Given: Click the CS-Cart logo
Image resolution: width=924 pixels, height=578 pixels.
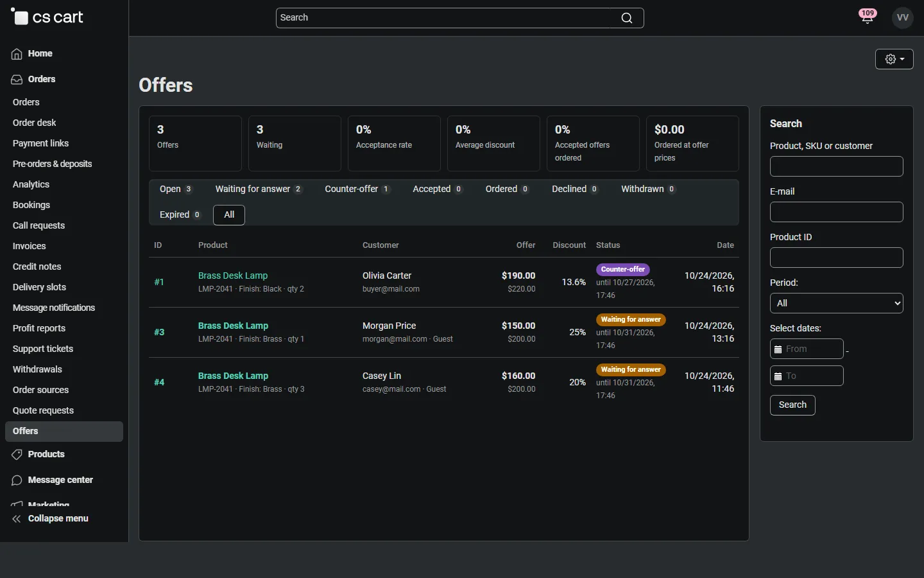Looking at the screenshot, I should pyautogui.click(x=47, y=17).
